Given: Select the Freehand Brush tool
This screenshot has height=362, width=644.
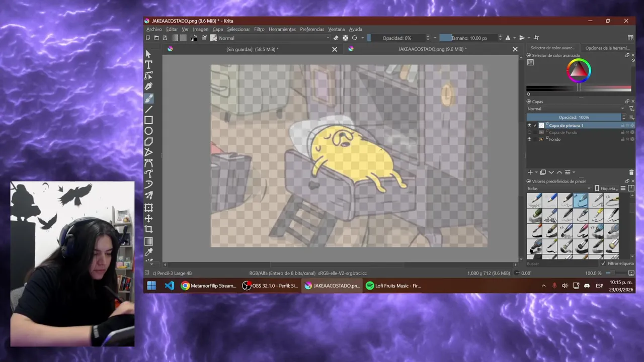Looking at the screenshot, I should click(148, 98).
